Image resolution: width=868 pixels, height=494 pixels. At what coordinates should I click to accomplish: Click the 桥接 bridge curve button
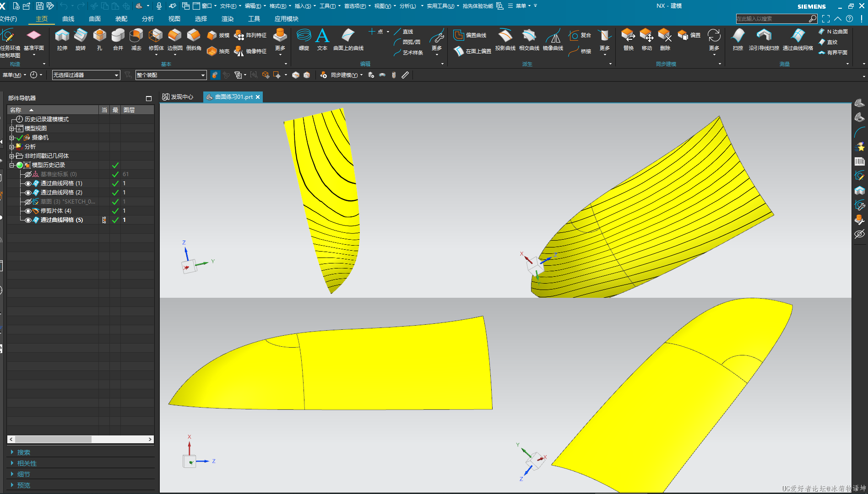coord(580,51)
